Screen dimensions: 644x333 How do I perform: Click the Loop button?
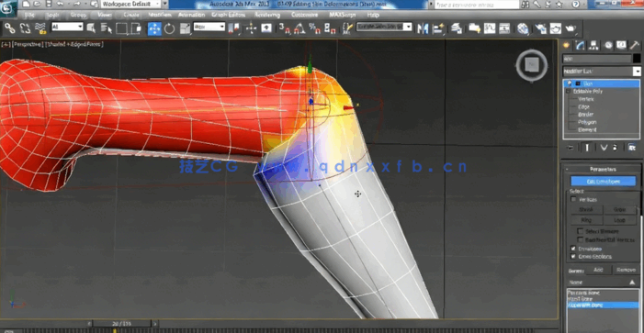pos(619,220)
